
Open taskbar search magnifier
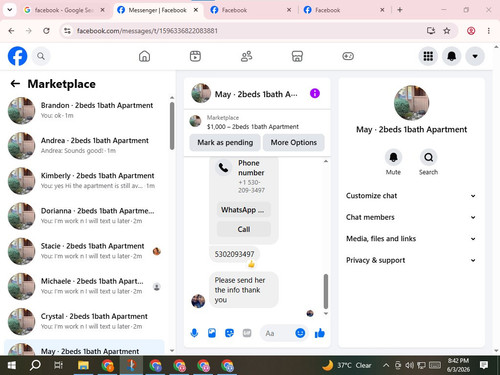[x=35, y=366]
